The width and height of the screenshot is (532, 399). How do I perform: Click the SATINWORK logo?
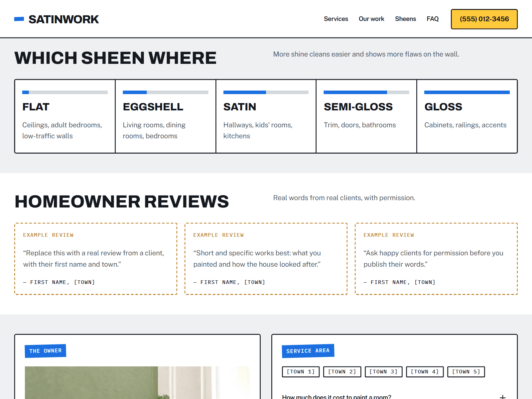pyautogui.click(x=57, y=19)
